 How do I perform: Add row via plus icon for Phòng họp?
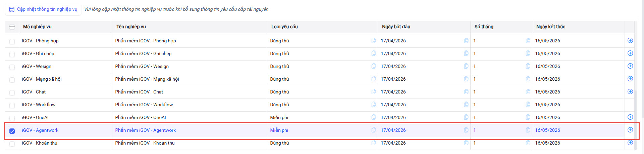pos(630,40)
